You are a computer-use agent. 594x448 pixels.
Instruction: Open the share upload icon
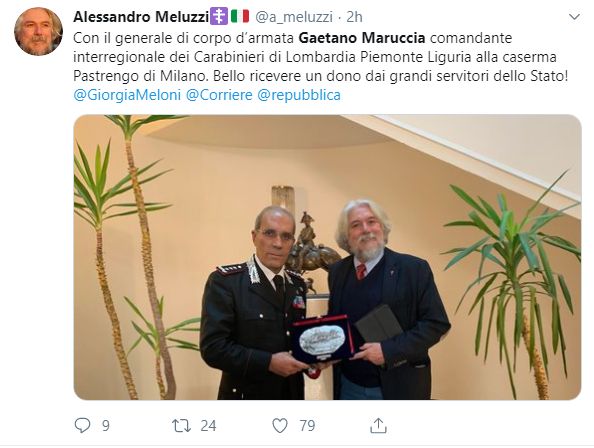coord(378,425)
